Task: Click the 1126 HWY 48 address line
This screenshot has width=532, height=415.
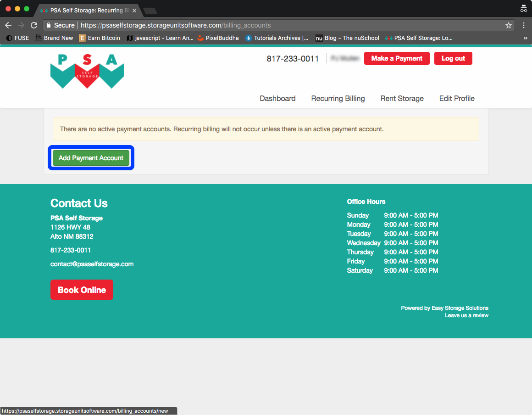Action: [70, 227]
